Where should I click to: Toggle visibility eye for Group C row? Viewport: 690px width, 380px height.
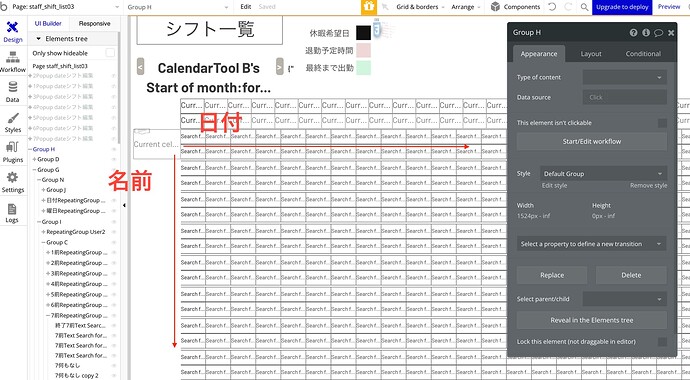coord(114,243)
